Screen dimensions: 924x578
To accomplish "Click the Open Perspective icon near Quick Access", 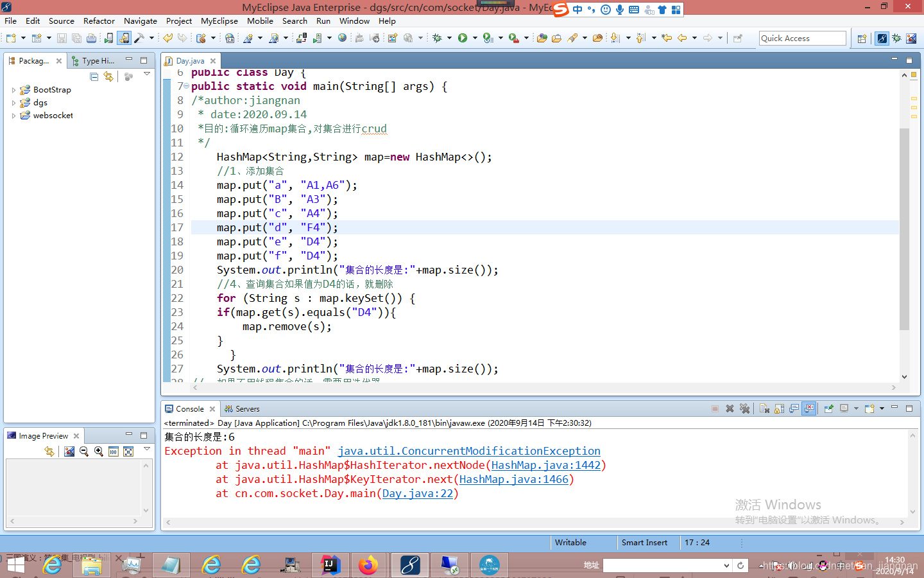I will 862,39.
